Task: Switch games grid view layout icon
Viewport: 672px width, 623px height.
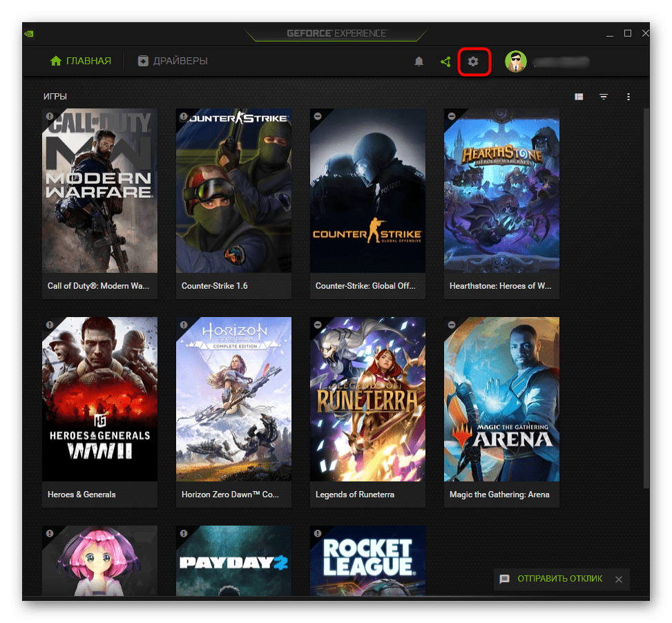Action: point(579,97)
